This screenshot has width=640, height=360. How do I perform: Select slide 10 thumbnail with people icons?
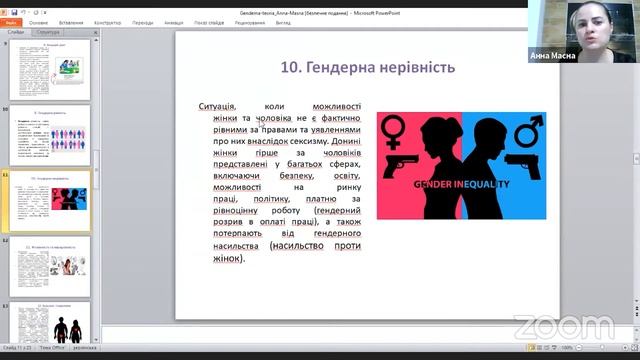pyautogui.click(x=50, y=136)
